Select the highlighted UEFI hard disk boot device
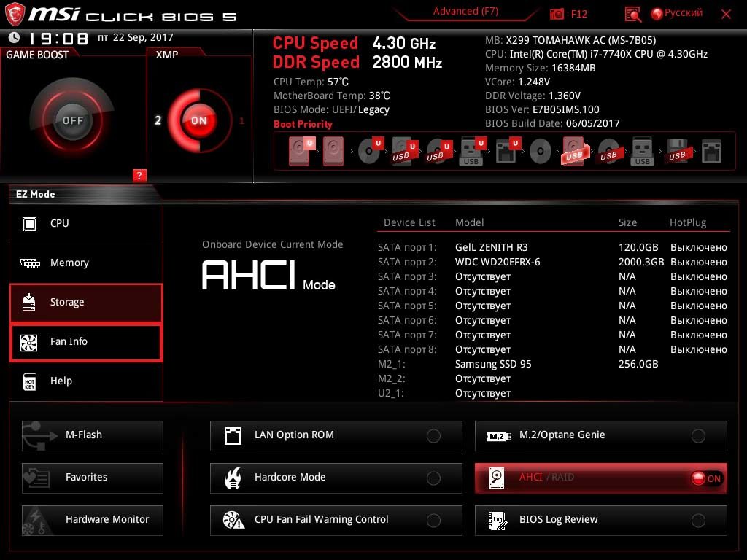This screenshot has width=747, height=560. click(301, 151)
